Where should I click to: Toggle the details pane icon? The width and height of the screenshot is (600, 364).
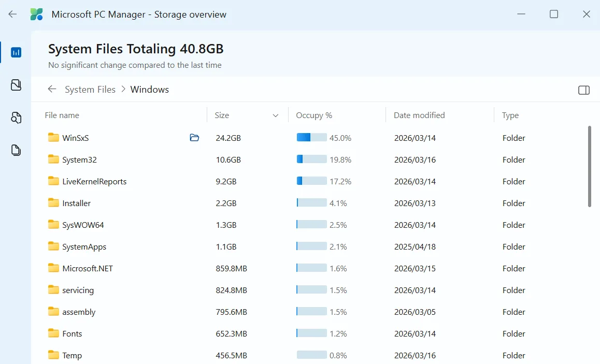tap(583, 90)
